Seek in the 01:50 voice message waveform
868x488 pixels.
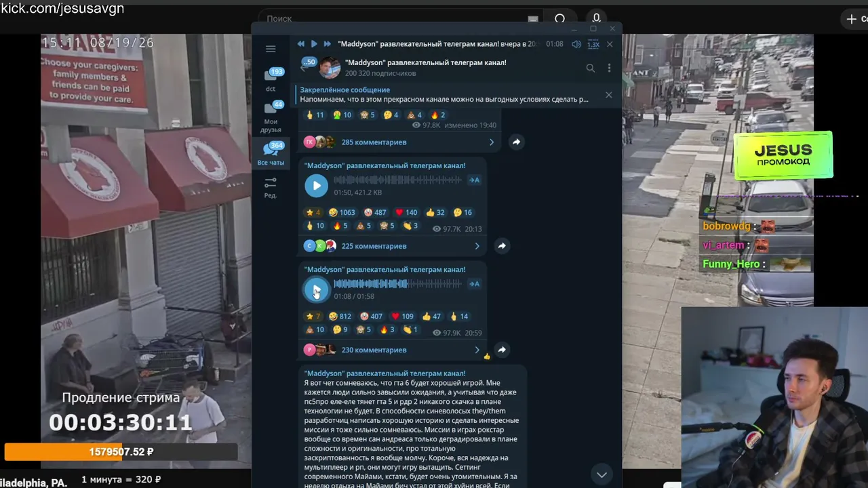pyautogui.click(x=397, y=180)
